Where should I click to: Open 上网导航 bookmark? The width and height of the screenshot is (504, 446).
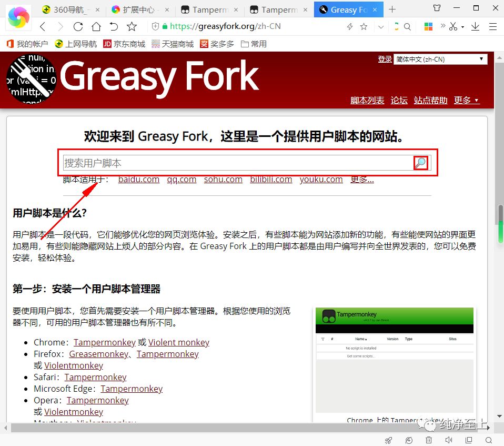76,44
